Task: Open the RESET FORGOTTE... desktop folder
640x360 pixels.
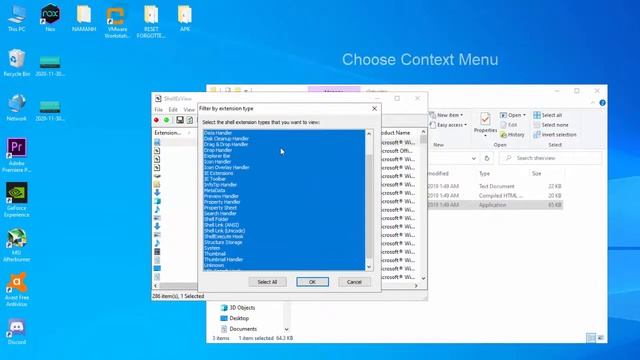Action: click(151, 21)
